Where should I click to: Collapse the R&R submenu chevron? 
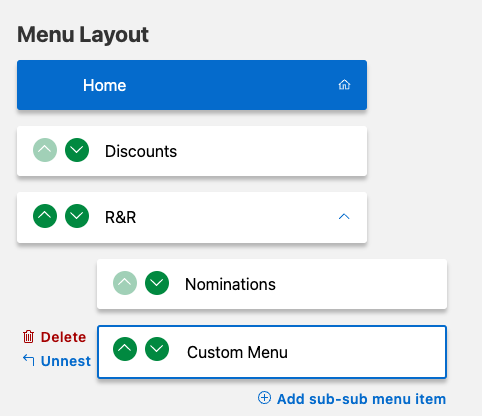point(344,217)
